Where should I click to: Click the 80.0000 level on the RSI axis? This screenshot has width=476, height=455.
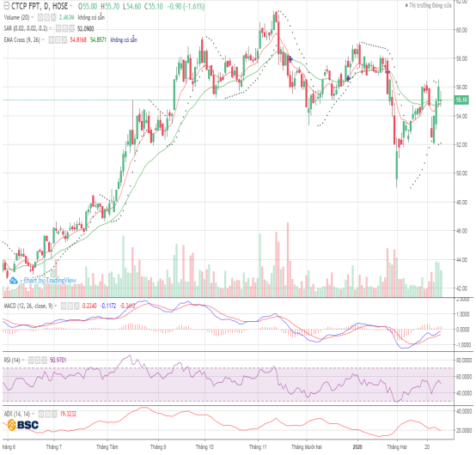pos(464,361)
